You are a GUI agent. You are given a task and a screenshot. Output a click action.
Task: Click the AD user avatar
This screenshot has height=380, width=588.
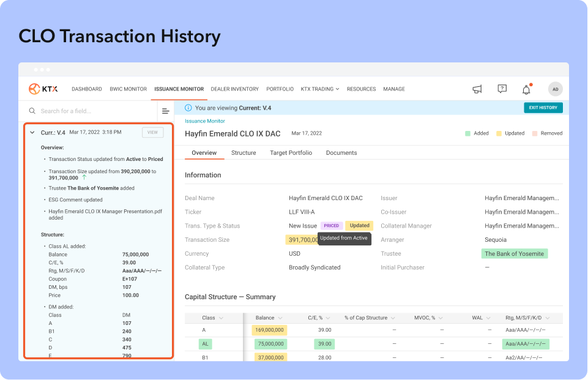coord(555,89)
